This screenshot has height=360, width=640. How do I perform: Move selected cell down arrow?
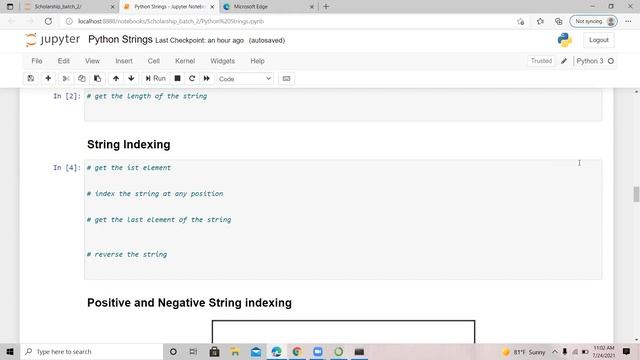tap(131, 78)
